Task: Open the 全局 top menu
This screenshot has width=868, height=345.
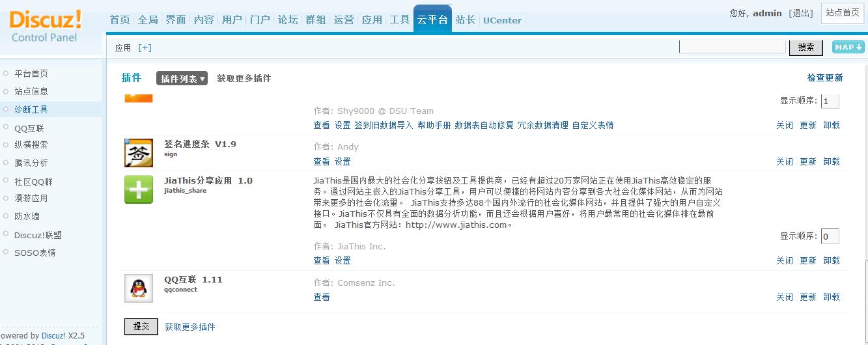Action: point(148,20)
